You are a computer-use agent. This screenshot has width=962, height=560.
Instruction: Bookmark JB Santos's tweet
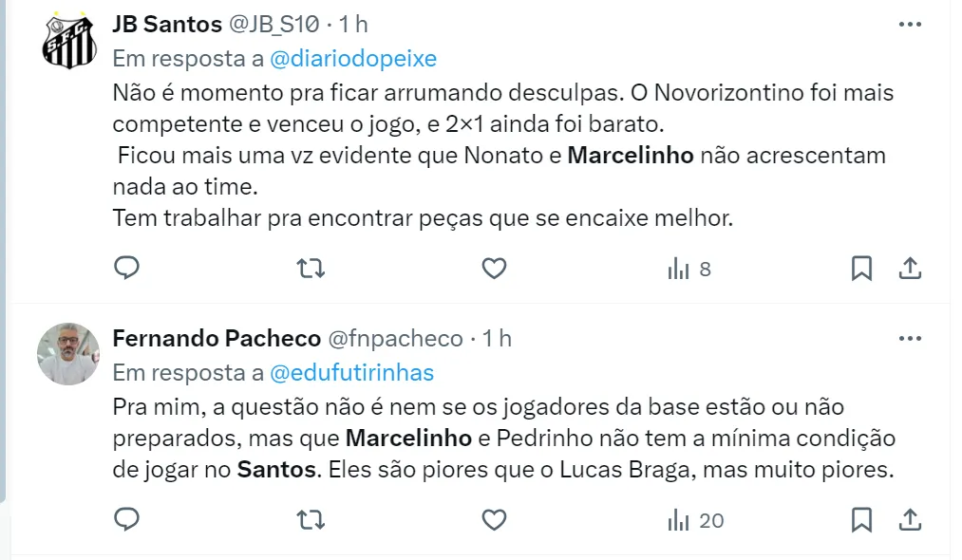(x=861, y=269)
